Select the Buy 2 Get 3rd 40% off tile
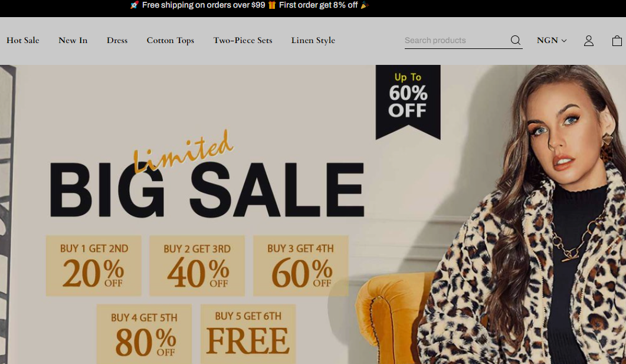This screenshot has width=626, height=364. (x=197, y=266)
